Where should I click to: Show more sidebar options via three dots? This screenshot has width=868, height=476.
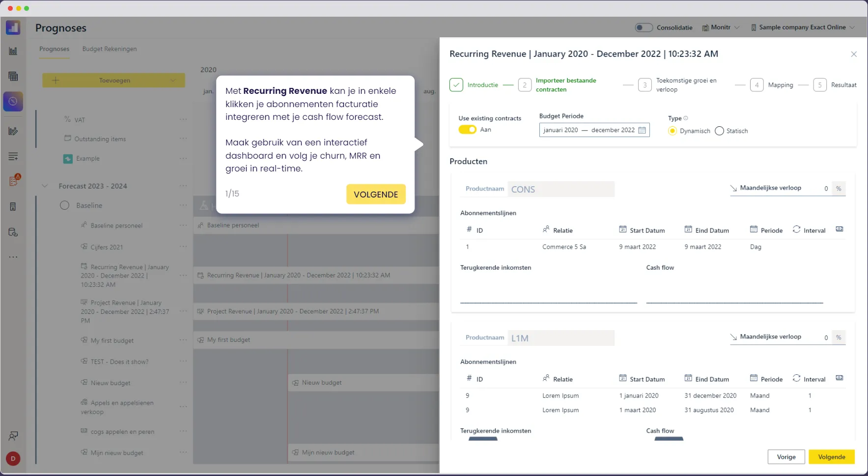click(x=13, y=257)
